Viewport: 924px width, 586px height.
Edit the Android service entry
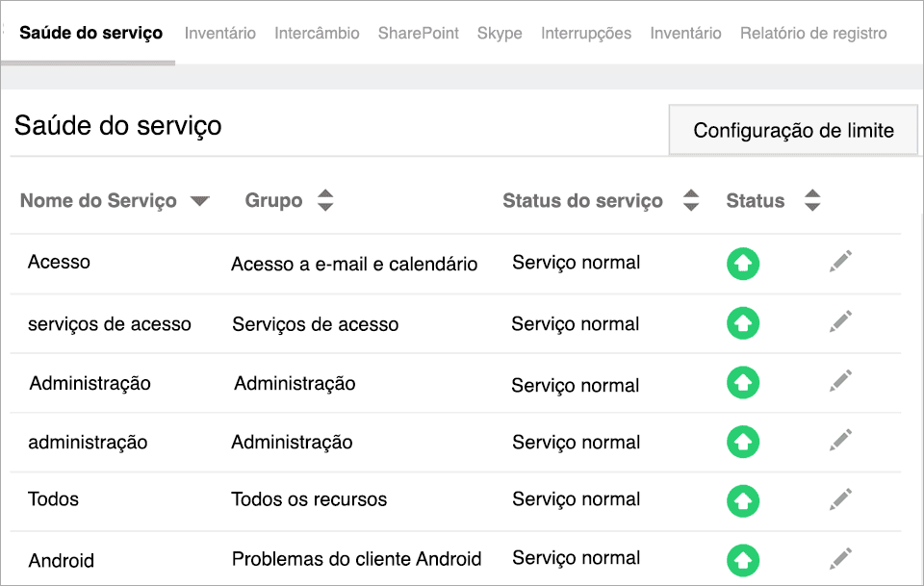click(x=839, y=557)
